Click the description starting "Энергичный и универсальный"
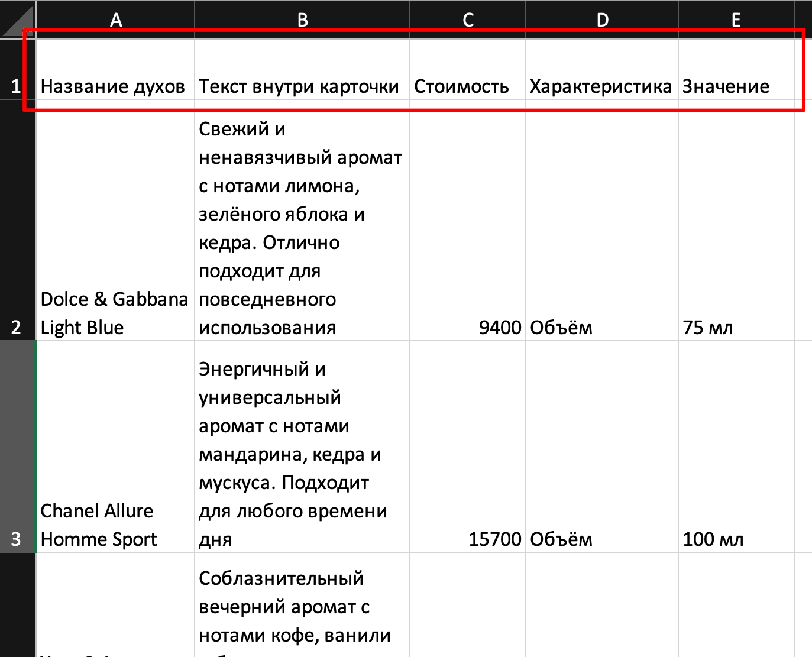The image size is (812, 657). [x=302, y=446]
